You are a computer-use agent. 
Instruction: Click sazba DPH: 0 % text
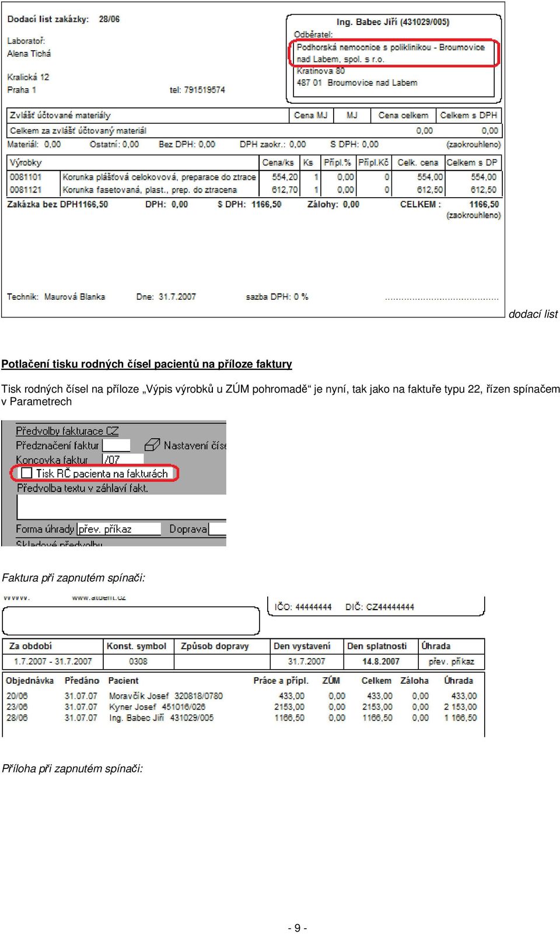click(x=277, y=297)
